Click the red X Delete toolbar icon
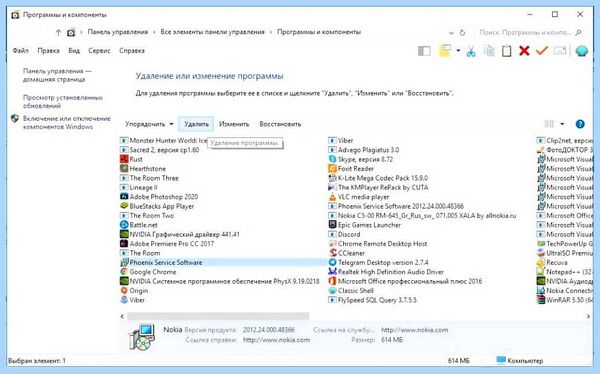Image resolution: width=600 pixels, height=374 pixels. pos(524,51)
